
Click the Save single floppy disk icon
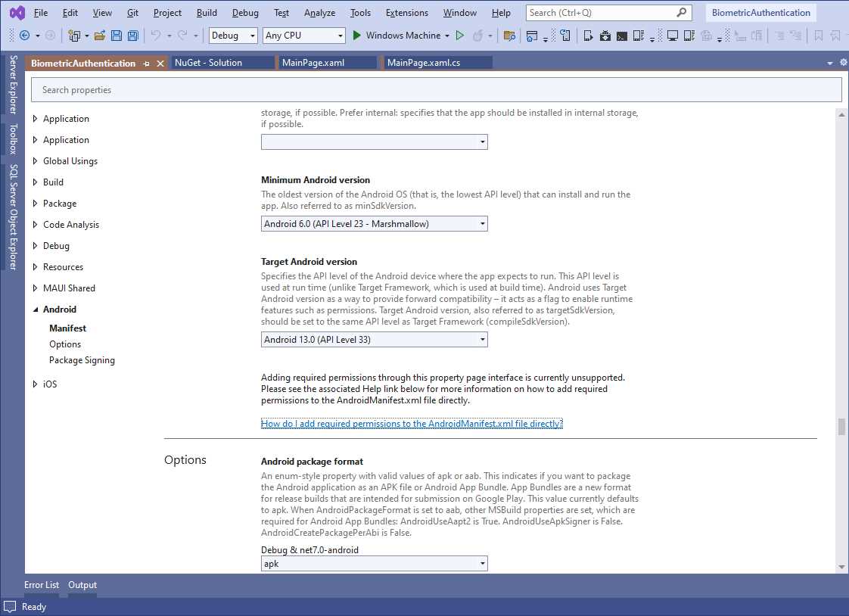tap(117, 36)
